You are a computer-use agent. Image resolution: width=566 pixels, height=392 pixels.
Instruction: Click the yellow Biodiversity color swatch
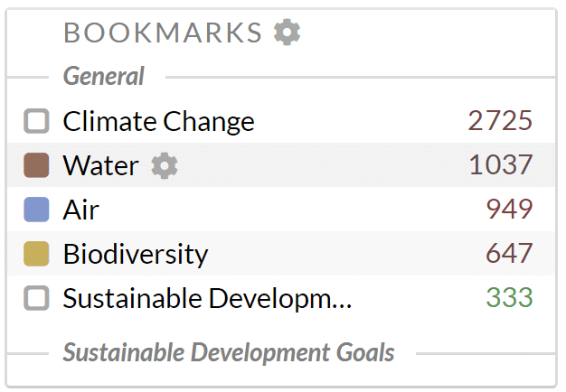tap(36, 254)
